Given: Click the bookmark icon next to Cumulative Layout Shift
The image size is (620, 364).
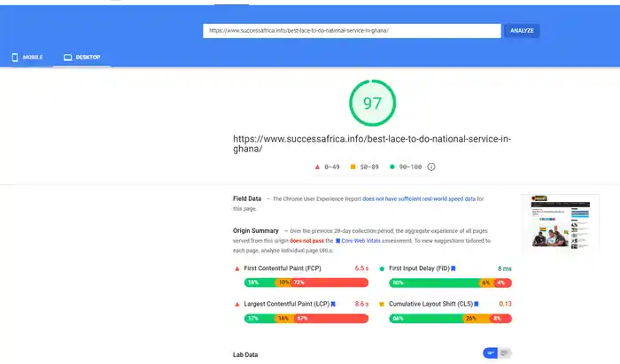Looking at the screenshot, I should 477,304.
